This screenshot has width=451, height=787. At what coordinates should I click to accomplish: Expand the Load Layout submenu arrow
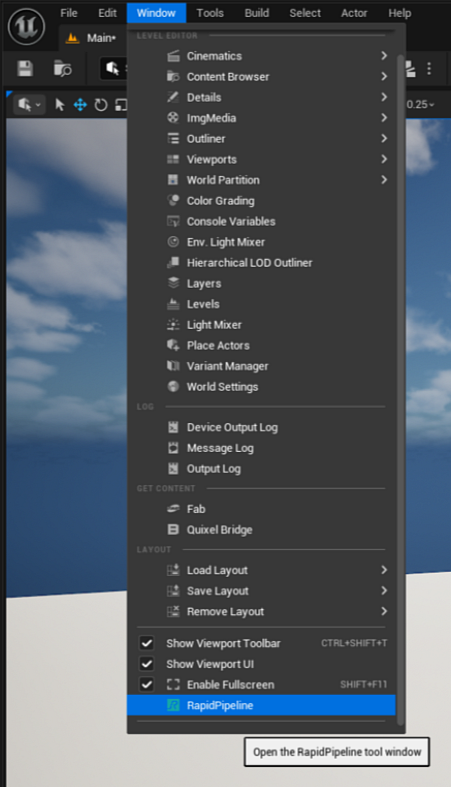[384, 570]
